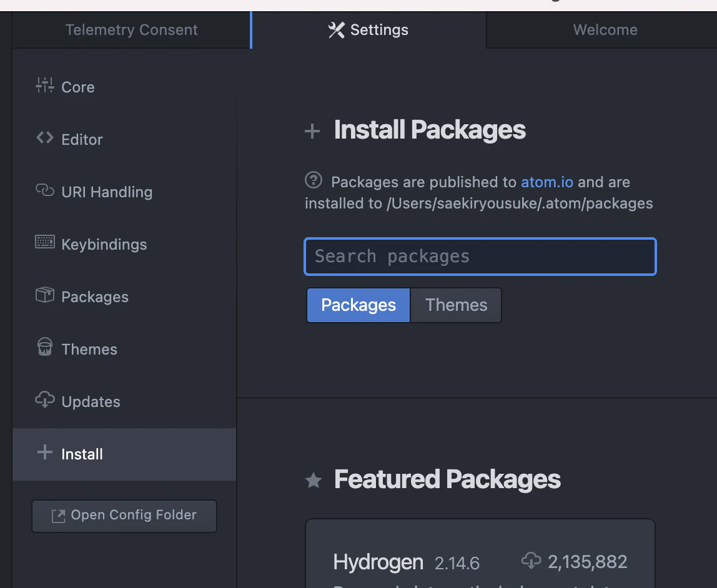Click the Editor code brackets icon
Viewport: 717px width, 588px height.
point(45,138)
